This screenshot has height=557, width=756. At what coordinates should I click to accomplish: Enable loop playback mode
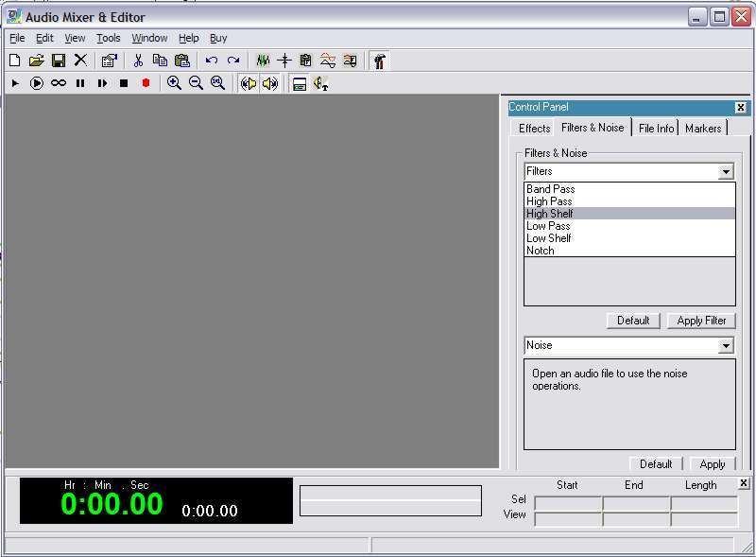tap(59, 83)
